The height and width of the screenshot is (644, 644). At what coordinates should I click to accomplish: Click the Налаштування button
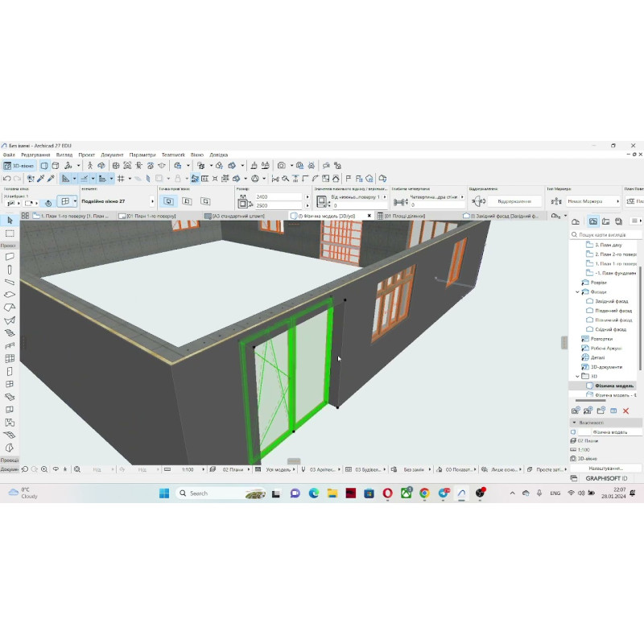click(605, 468)
